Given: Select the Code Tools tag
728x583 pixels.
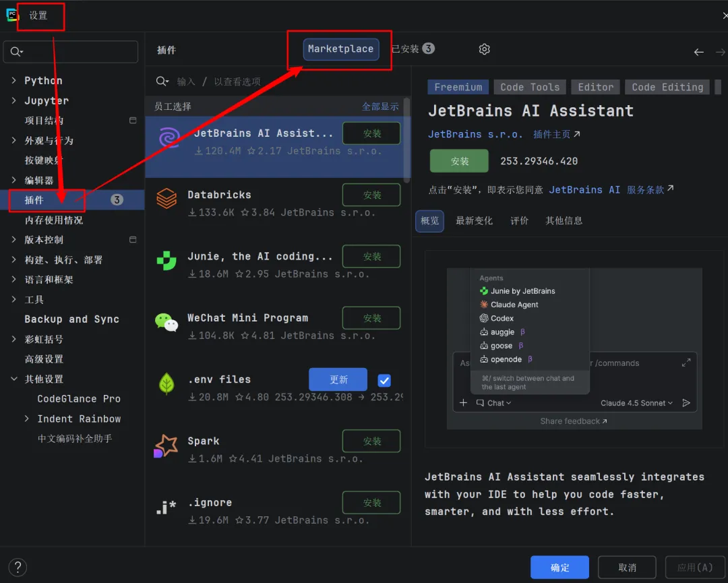Looking at the screenshot, I should tap(530, 87).
